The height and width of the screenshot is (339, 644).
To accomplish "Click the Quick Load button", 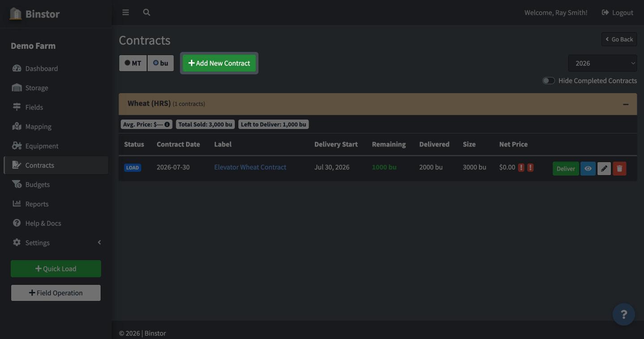I will 56,269.
